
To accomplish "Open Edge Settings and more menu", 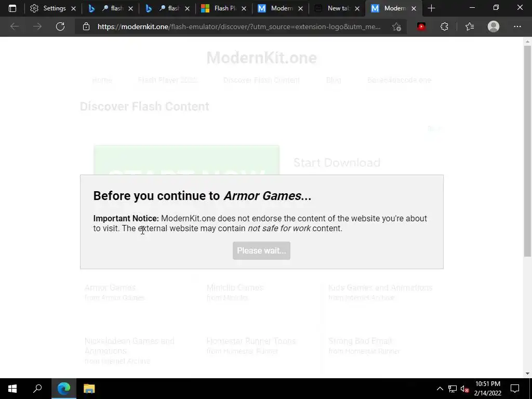I will point(517,26).
